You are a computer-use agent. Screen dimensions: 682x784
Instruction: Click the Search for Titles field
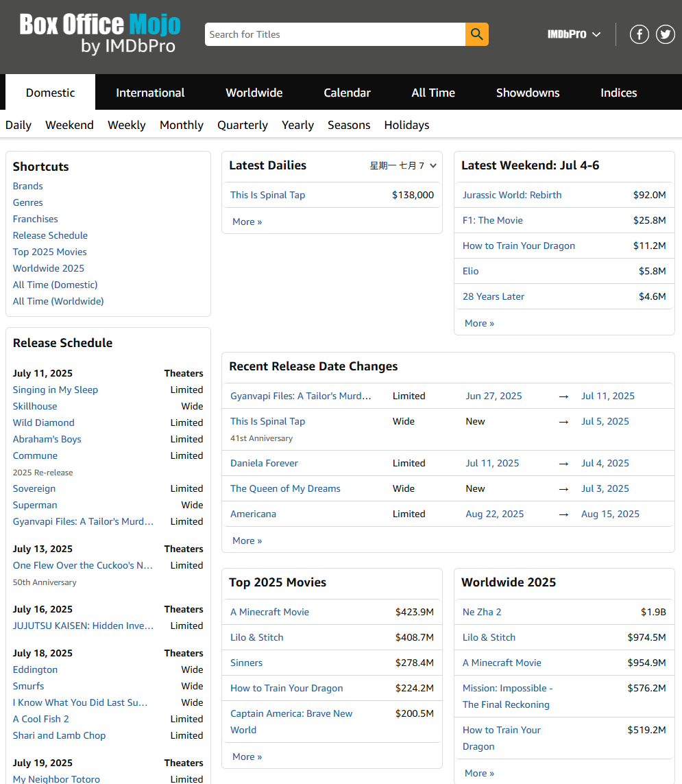335,34
